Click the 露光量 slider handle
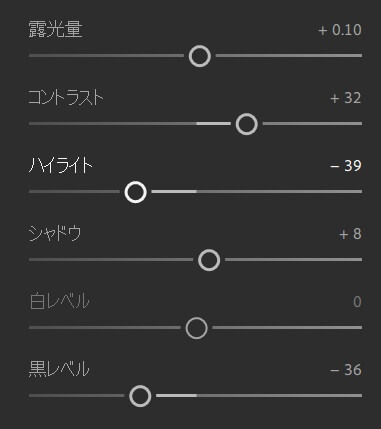Image resolution: width=381 pixels, height=429 pixels. pyautogui.click(x=200, y=56)
